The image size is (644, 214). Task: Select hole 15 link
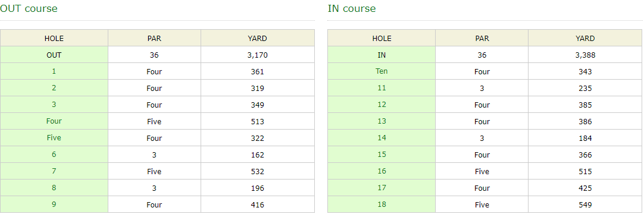click(x=382, y=155)
